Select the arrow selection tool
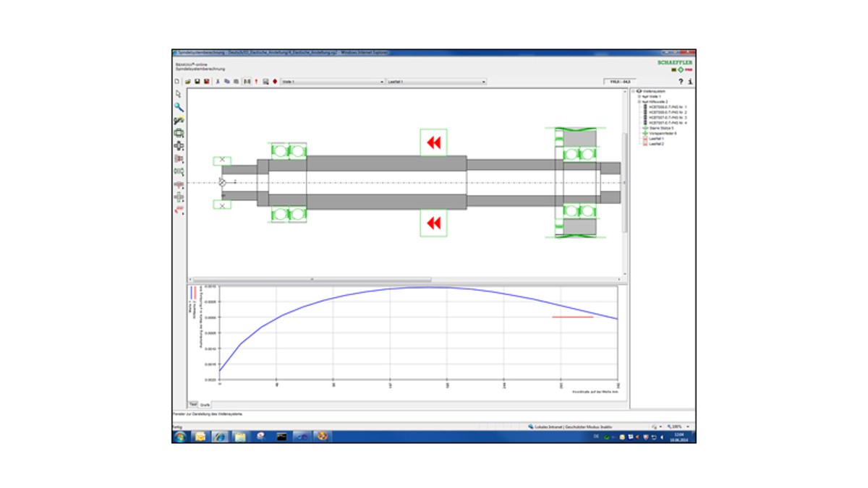Viewport: 868px width, 488px height. (177, 92)
